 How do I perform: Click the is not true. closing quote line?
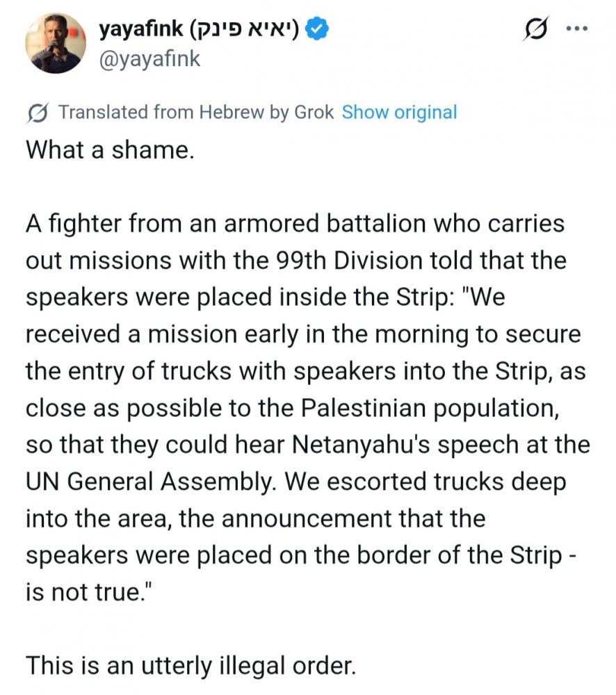coord(89,592)
